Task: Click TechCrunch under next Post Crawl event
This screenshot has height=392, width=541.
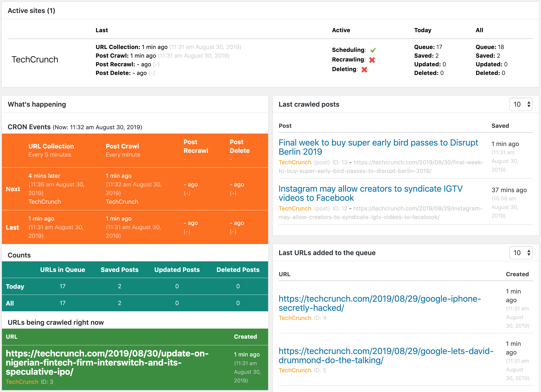Action: pos(122,202)
